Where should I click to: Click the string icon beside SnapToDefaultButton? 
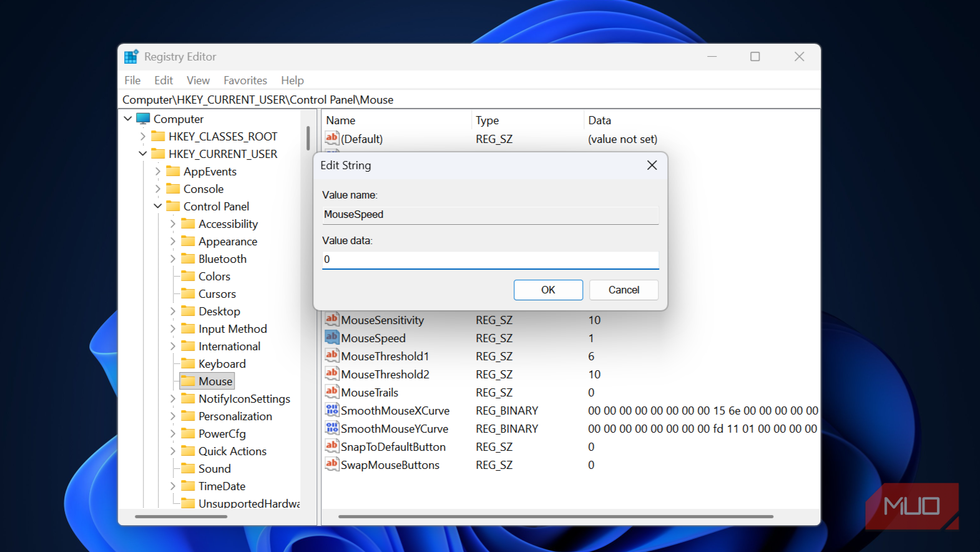[332, 446]
